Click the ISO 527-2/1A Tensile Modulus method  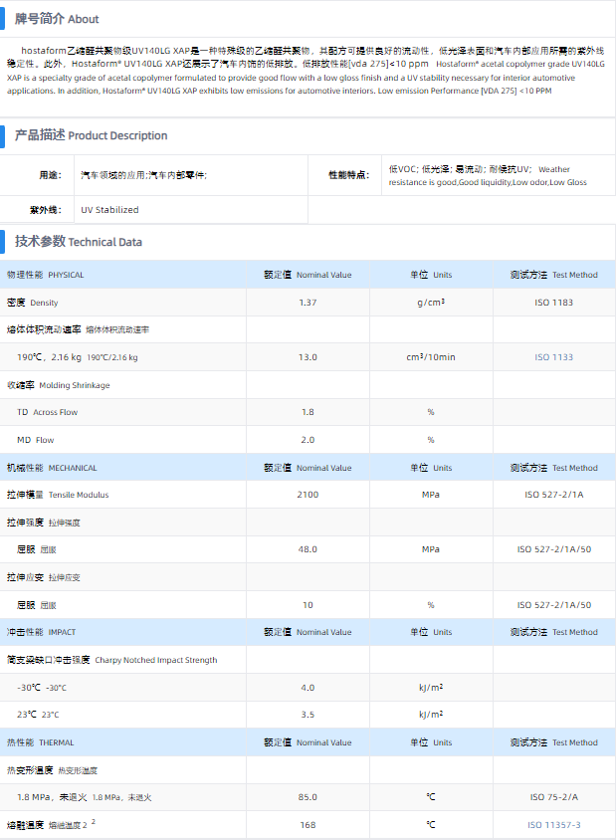[554, 495]
